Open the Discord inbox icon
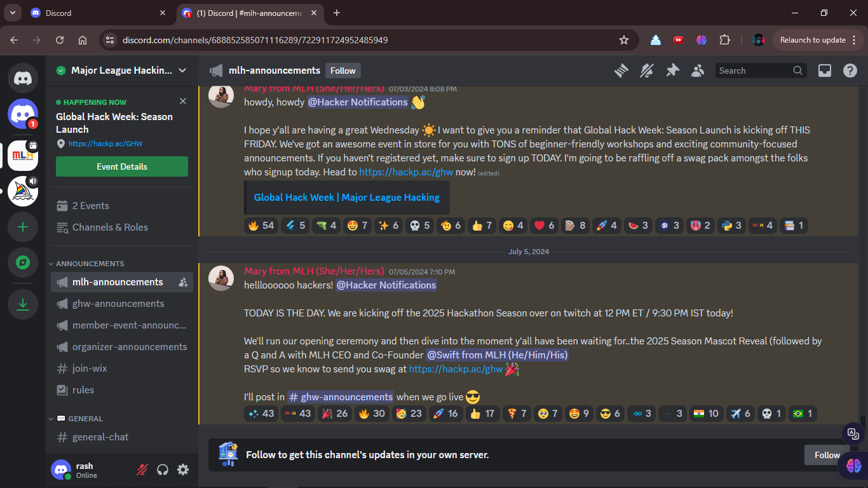The width and height of the screenshot is (868, 488). point(825,71)
